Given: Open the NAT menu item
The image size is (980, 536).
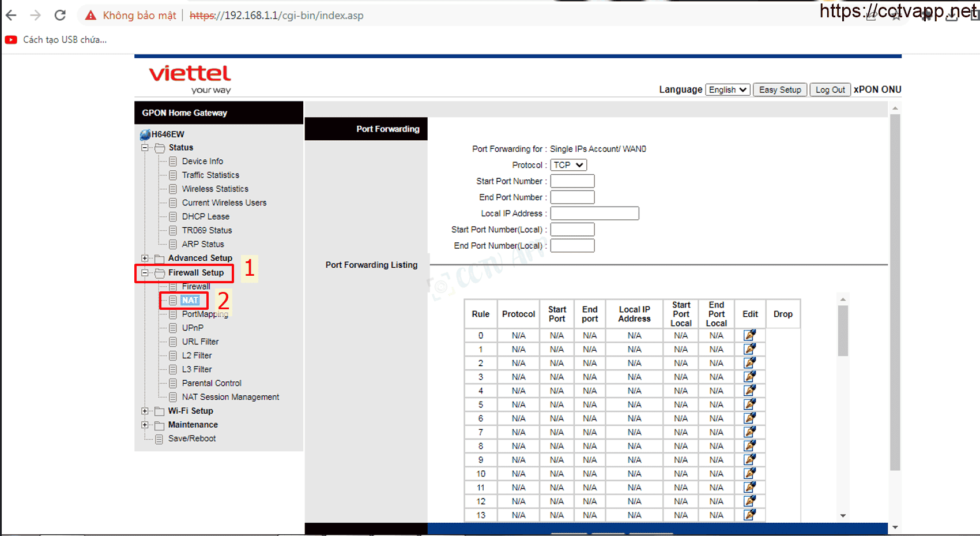Looking at the screenshot, I should click(x=190, y=301).
